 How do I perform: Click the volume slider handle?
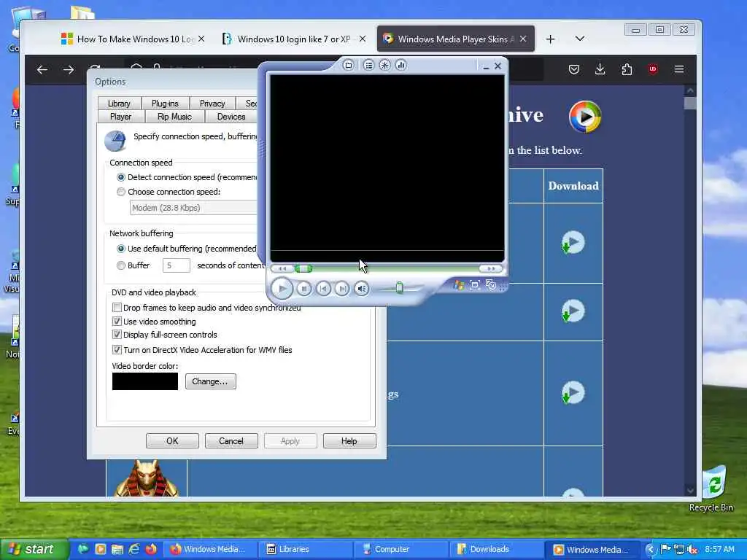click(x=399, y=287)
